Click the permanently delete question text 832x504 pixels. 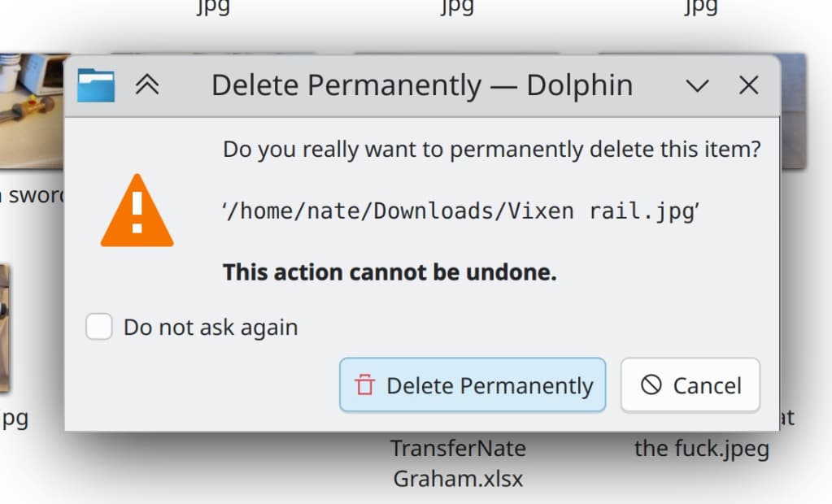click(x=492, y=150)
